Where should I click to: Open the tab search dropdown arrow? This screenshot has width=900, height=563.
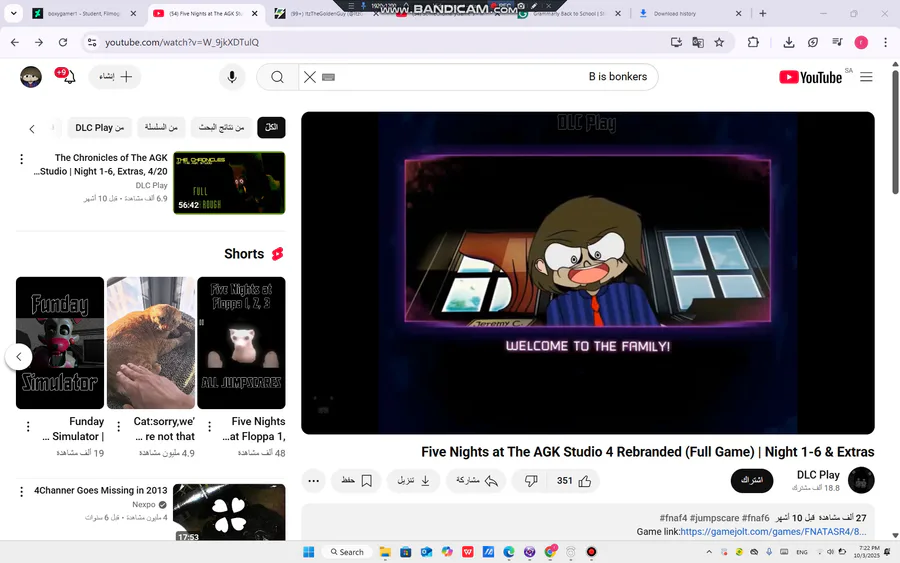[x=13, y=13]
